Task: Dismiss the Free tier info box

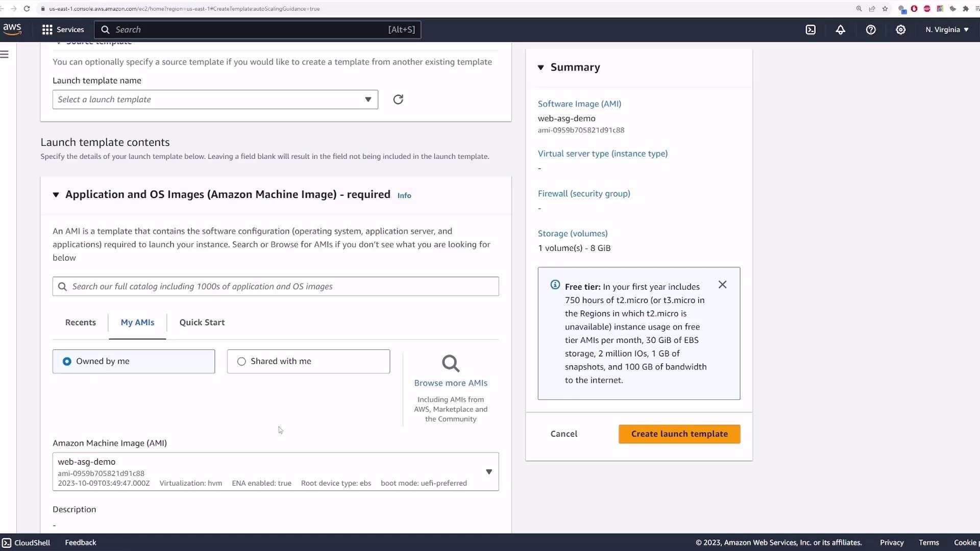Action: (x=722, y=285)
